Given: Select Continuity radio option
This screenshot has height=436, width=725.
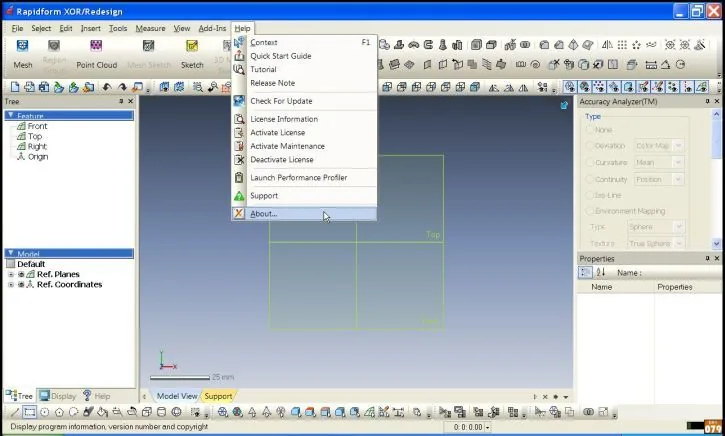Looking at the screenshot, I should coord(590,179).
